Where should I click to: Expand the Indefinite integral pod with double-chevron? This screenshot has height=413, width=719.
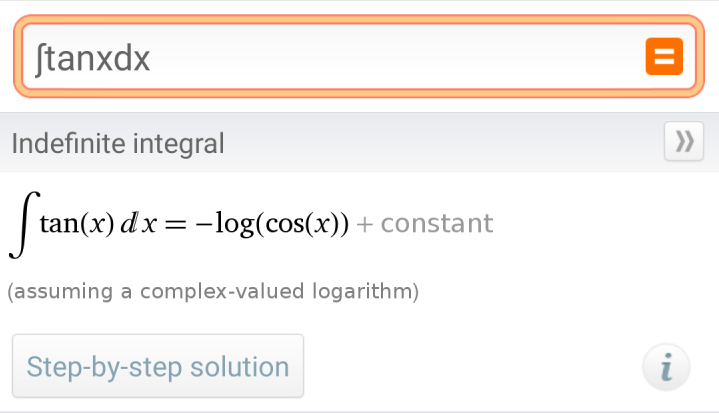[x=684, y=143]
